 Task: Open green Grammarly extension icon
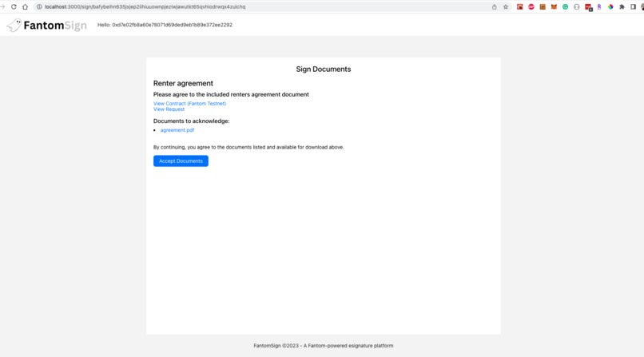(x=565, y=6)
